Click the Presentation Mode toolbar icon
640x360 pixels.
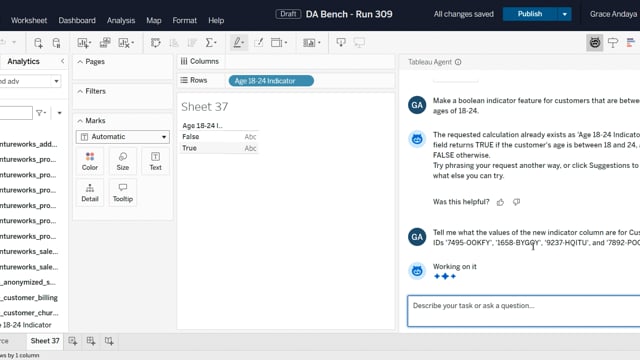pos(359,43)
